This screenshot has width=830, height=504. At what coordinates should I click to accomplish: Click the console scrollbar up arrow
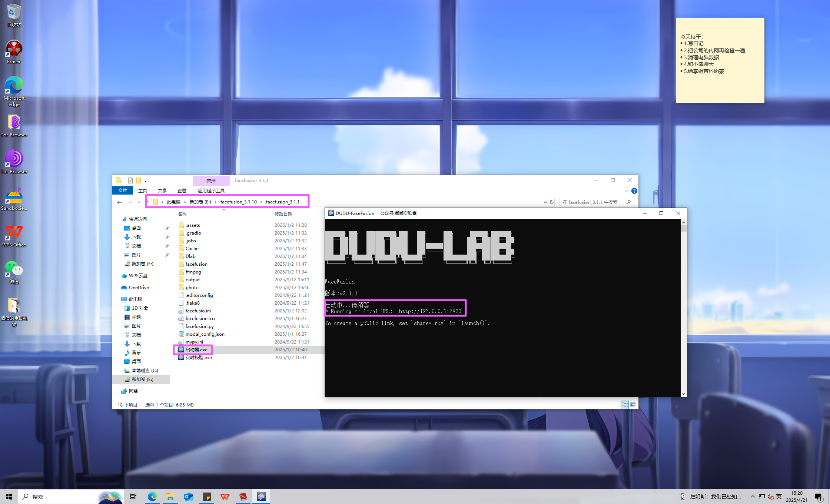point(684,222)
